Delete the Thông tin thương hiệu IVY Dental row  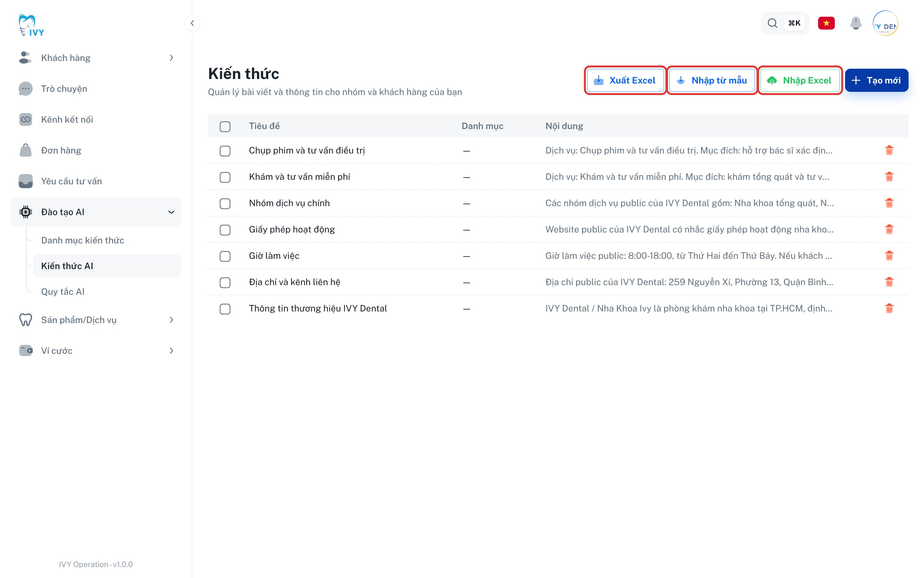point(889,309)
